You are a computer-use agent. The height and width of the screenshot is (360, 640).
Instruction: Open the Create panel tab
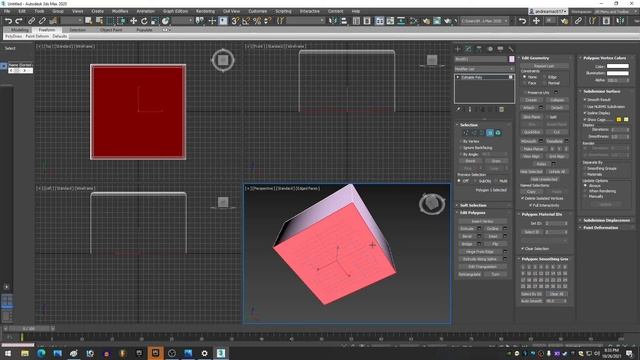[x=458, y=49]
